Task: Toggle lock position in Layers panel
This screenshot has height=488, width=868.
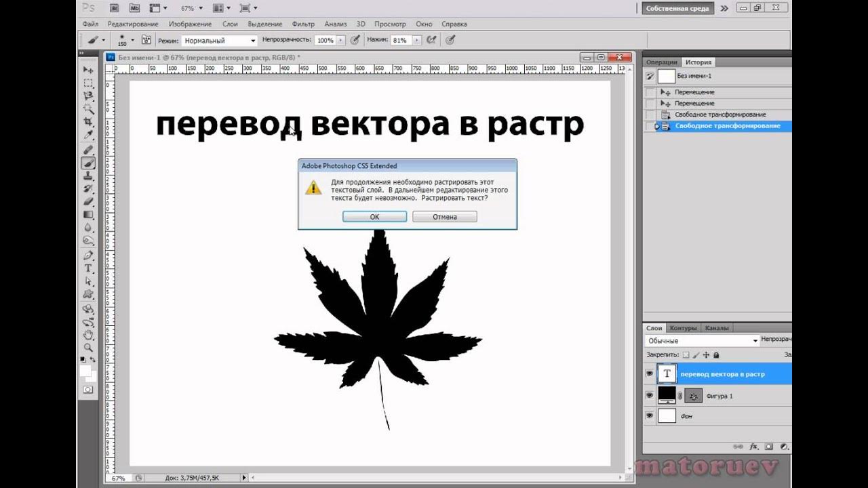Action: (706, 354)
